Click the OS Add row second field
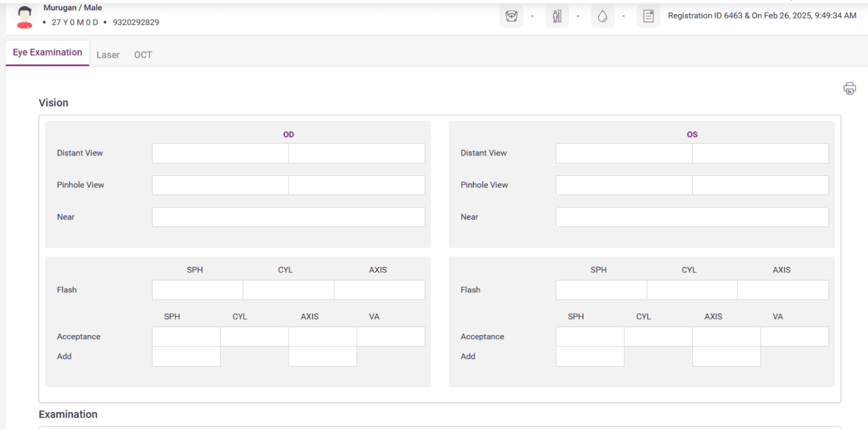This screenshot has width=868, height=429. pyautogui.click(x=727, y=357)
